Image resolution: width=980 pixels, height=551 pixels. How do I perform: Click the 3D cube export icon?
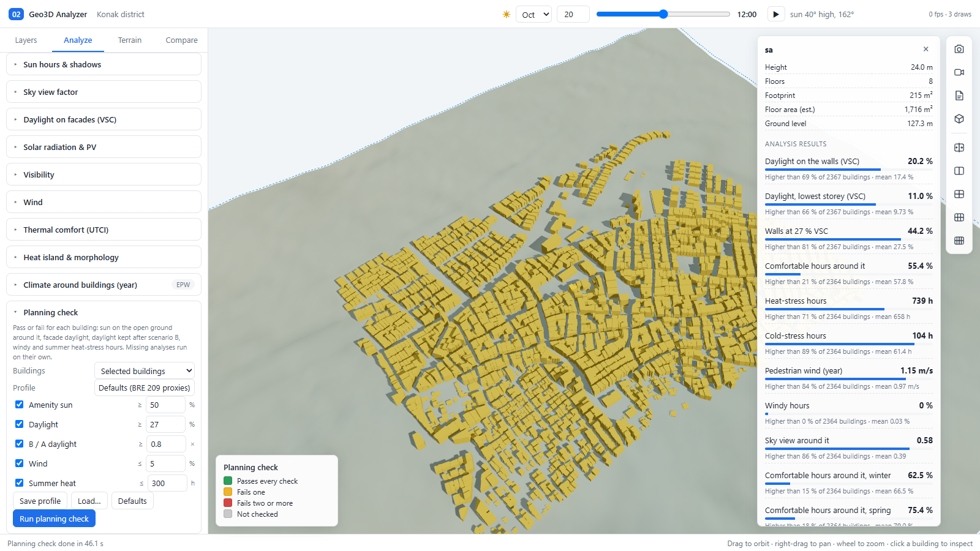pos(959,119)
